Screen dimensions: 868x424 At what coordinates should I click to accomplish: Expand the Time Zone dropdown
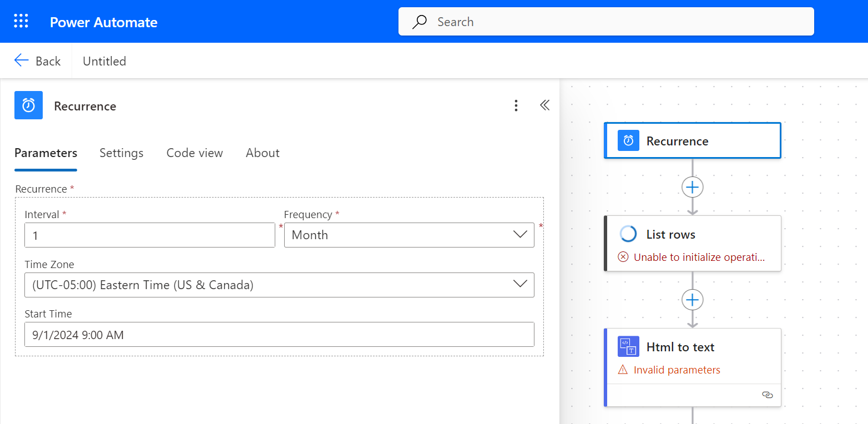click(279, 285)
